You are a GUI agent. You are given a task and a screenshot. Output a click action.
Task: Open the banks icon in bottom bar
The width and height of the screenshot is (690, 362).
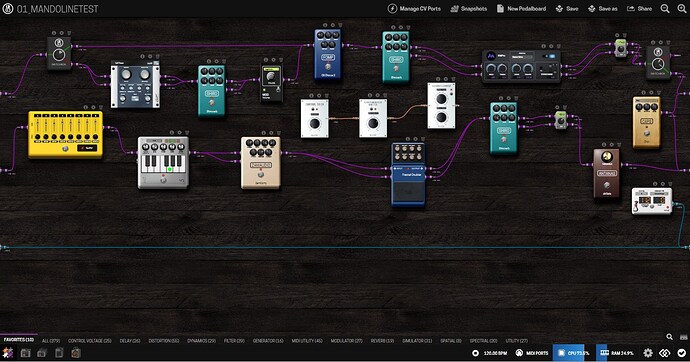tap(42, 353)
